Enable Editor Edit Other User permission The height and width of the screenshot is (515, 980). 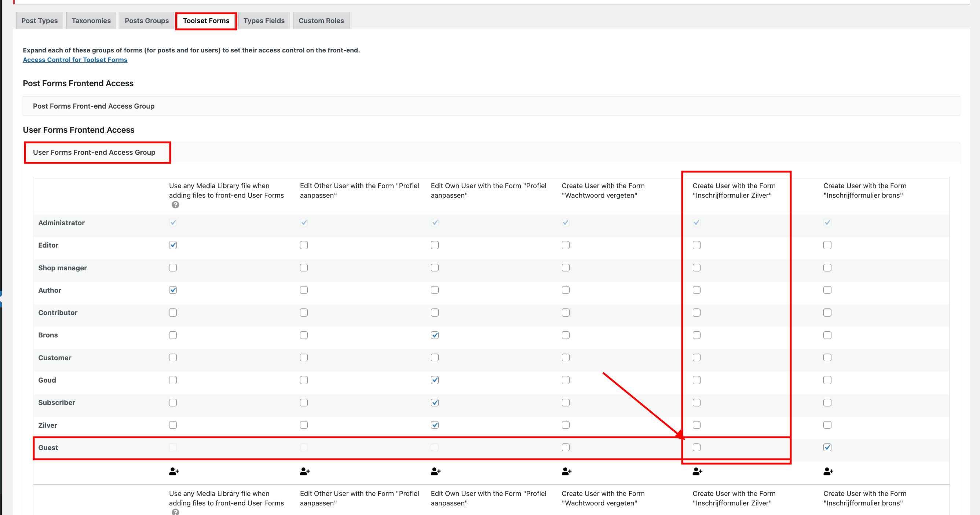(304, 245)
